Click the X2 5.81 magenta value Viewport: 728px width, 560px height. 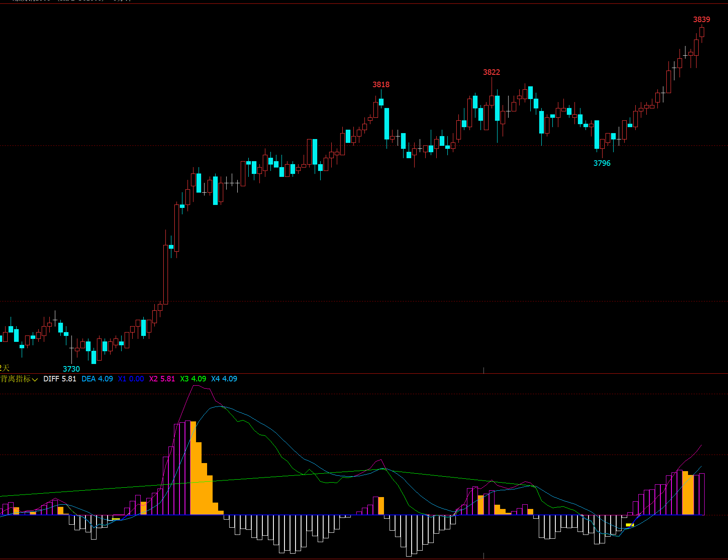tap(162, 379)
